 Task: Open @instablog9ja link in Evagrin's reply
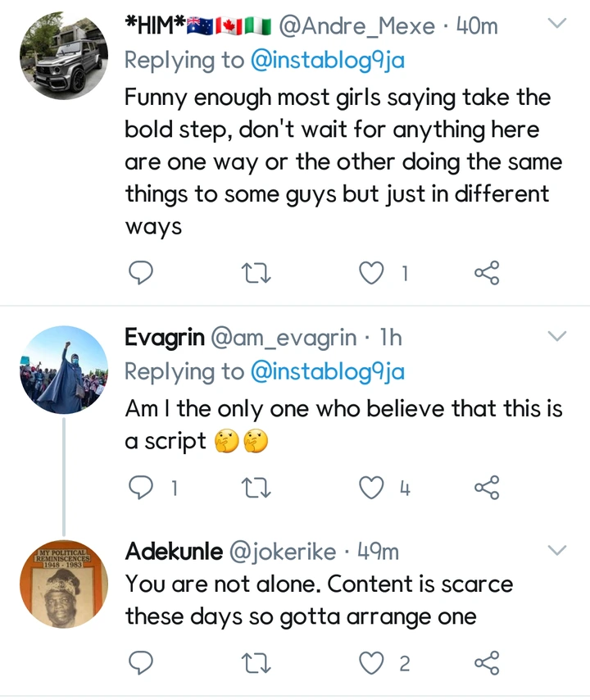tap(327, 371)
